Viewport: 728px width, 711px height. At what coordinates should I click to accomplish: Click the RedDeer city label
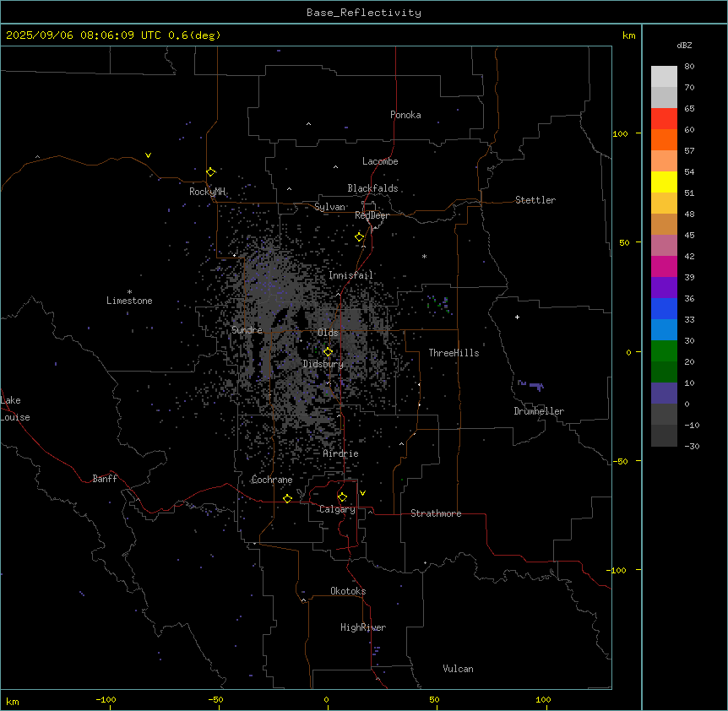(372, 215)
